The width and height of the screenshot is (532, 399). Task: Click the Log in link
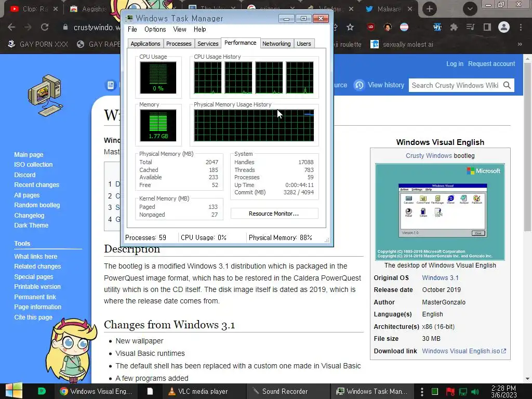coord(455,64)
